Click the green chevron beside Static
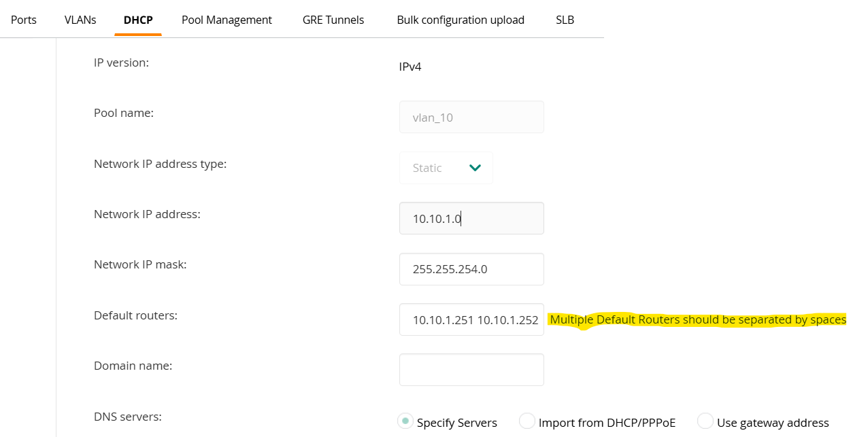 [475, 168]
